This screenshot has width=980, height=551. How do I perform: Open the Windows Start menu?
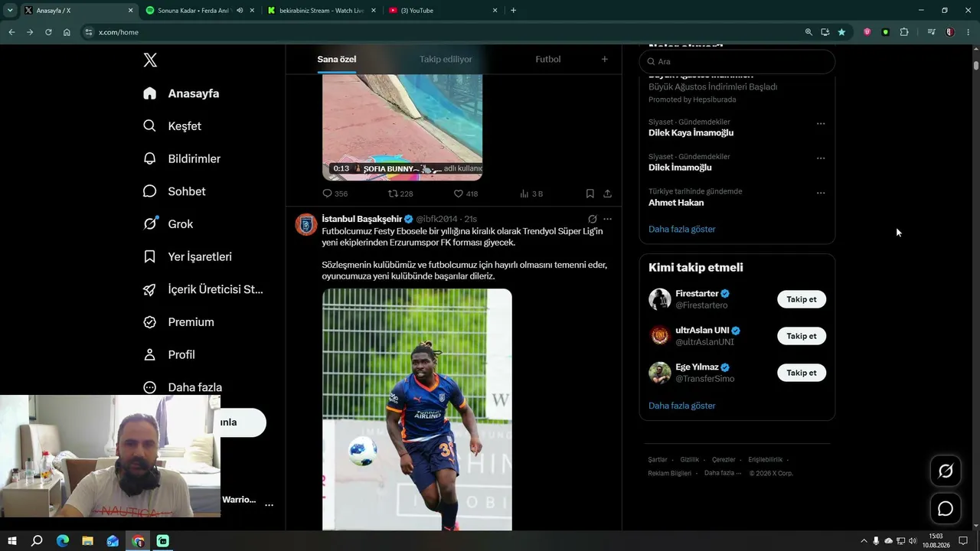click(12, 541)
